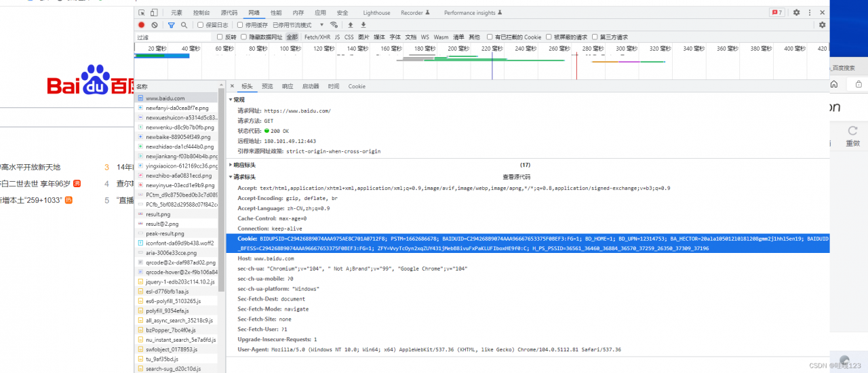868x373 pixels.
Task: Select the result.png request
Action: pyautogui.click(x=177, y=214)
